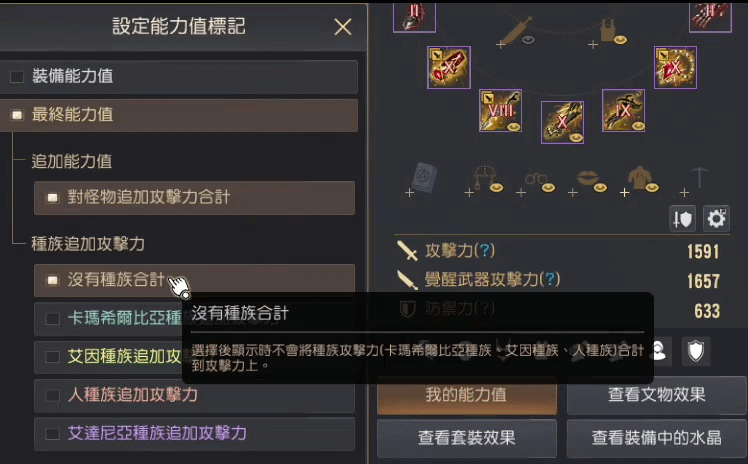Switch to the 我的能力值 tab
Image resolution: width=748 pixels, height=464 pixels.
pos(467,395)
